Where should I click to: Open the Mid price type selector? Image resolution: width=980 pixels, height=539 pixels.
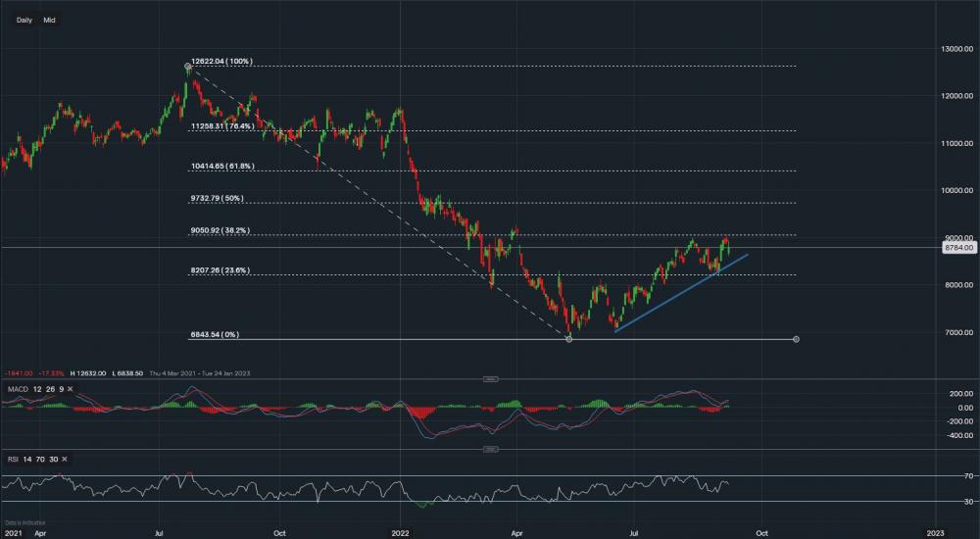tap(48, 20)
